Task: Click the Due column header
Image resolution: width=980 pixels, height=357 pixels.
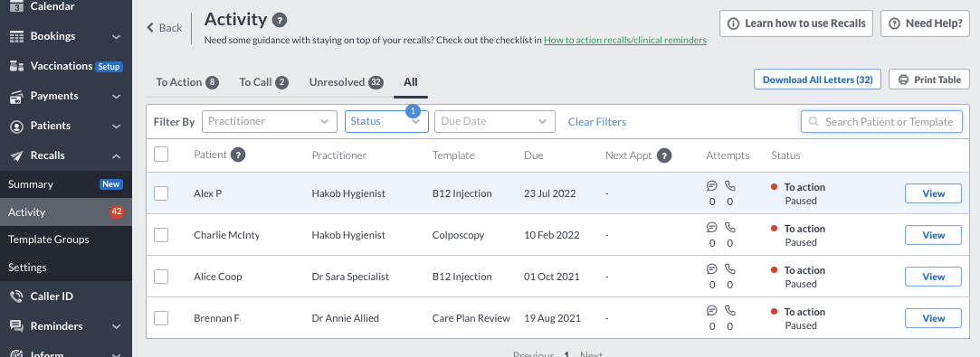Action: [533, 155]
